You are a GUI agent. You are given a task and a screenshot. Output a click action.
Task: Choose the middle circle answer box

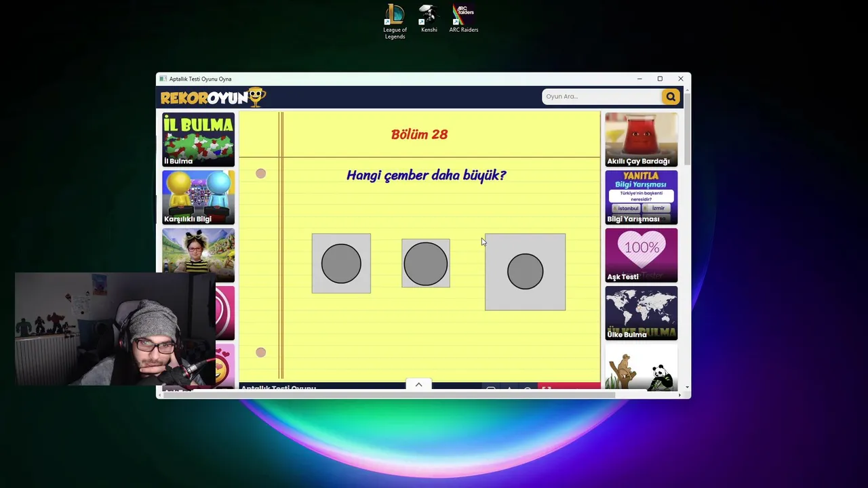tap(425, 263)
